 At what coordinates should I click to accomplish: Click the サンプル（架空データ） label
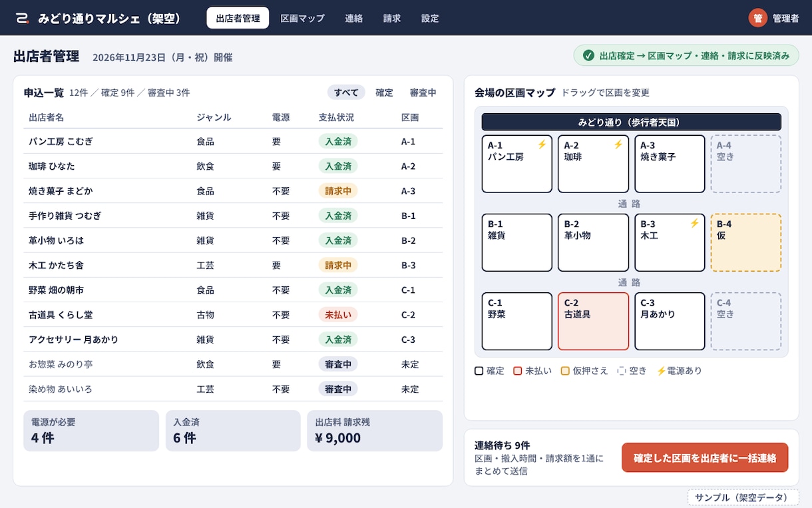click(x=743, y=497)
